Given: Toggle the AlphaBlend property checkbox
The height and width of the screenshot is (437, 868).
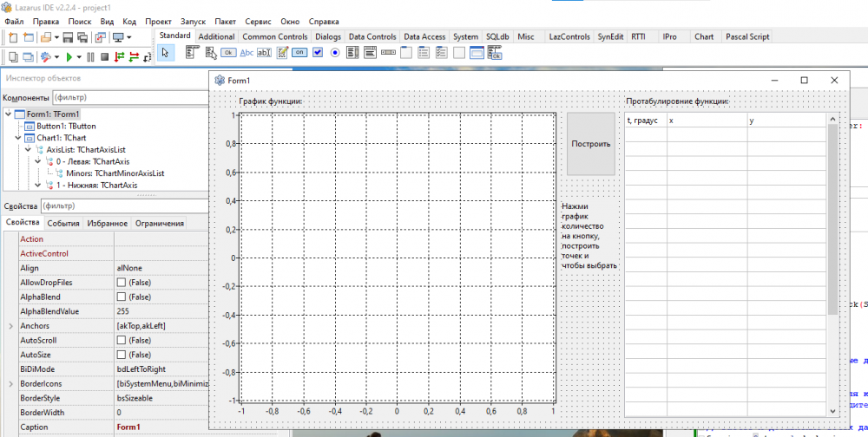Looking at the screenshot, I should tap(122, 297).
